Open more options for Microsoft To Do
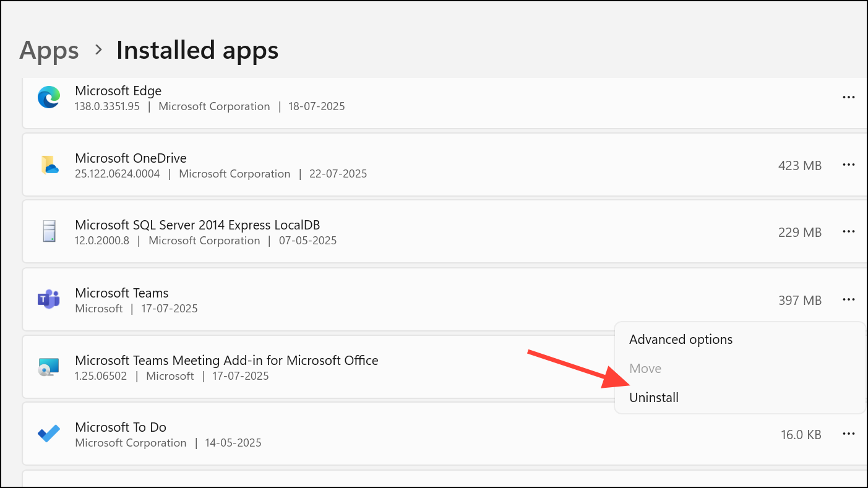This screenshot has height=488, width=868. (x=848, y=434)
